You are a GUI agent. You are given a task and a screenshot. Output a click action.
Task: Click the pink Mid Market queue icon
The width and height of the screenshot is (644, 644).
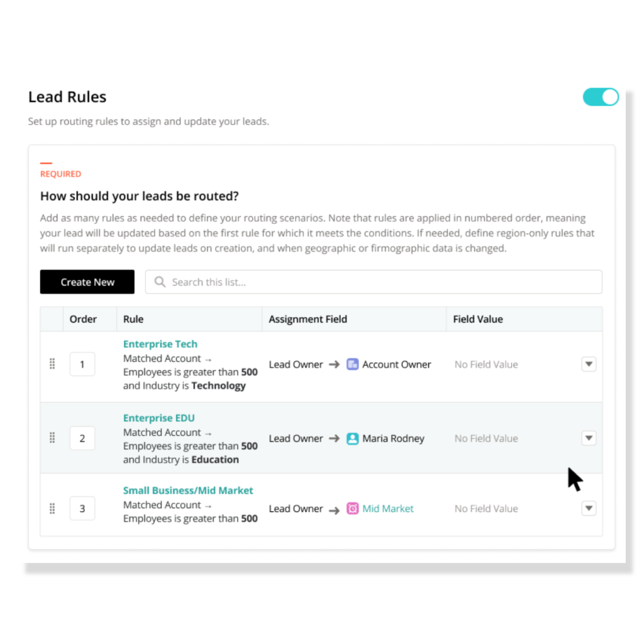pos(353,509)
